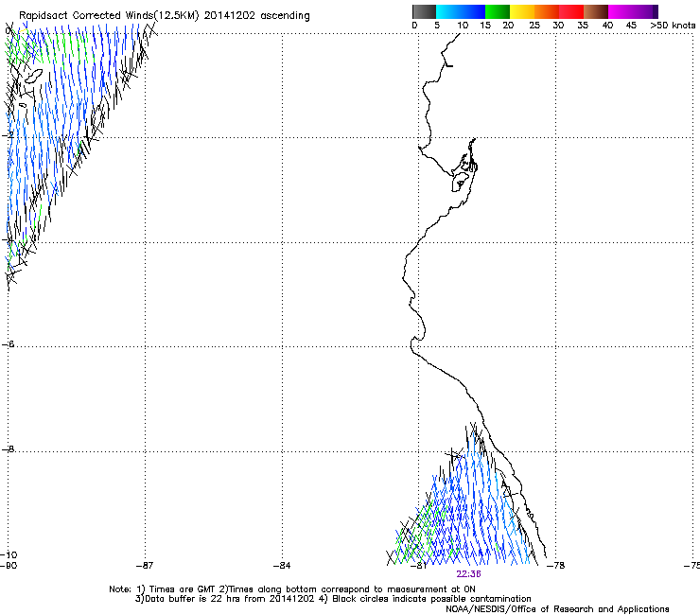Click the green 15-20 knots color swatch
The image size is (700, 615).
pos(498,11)
